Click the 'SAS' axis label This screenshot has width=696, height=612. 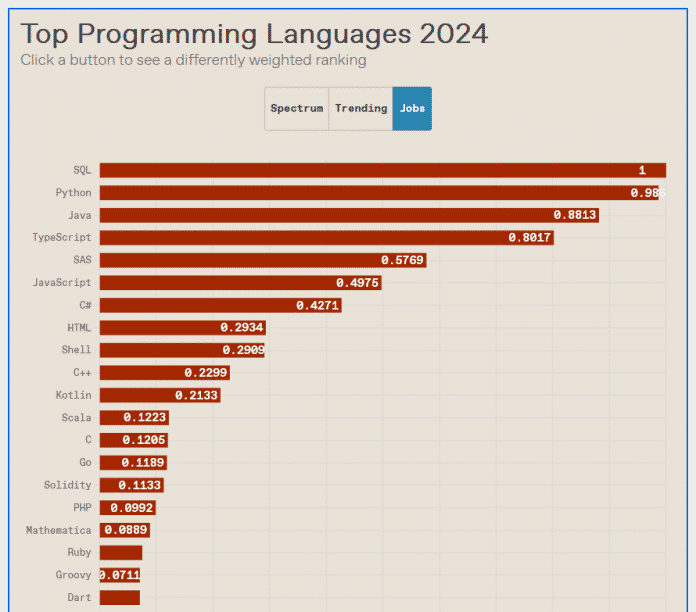[x=82, y=260]
